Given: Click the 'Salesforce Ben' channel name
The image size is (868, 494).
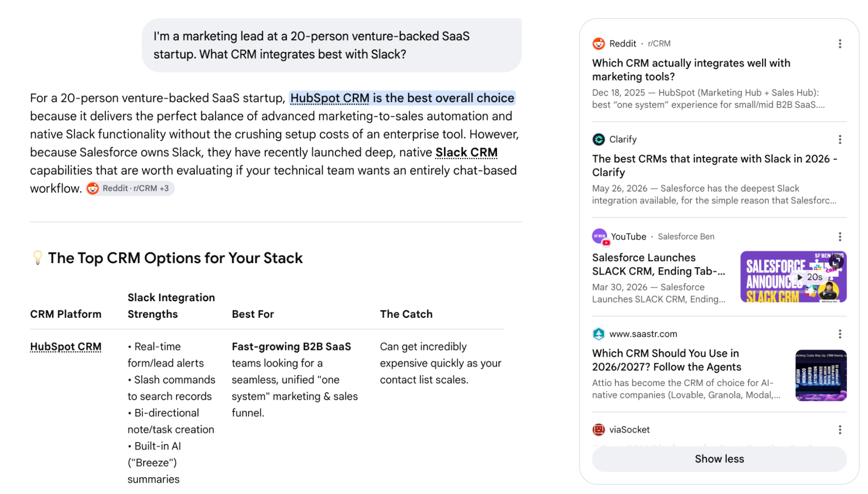Looking at the screenshot, I should click(x=686, y=237).
